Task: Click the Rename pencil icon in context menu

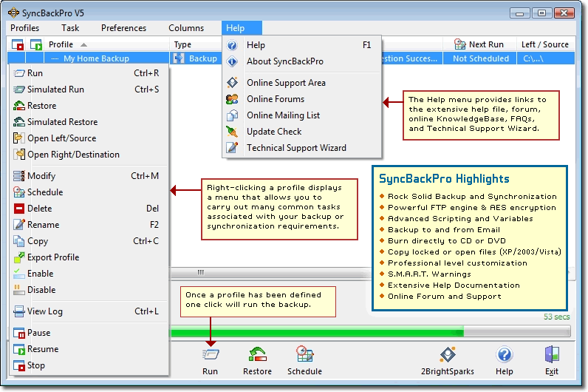Action: tap(19, 225)
